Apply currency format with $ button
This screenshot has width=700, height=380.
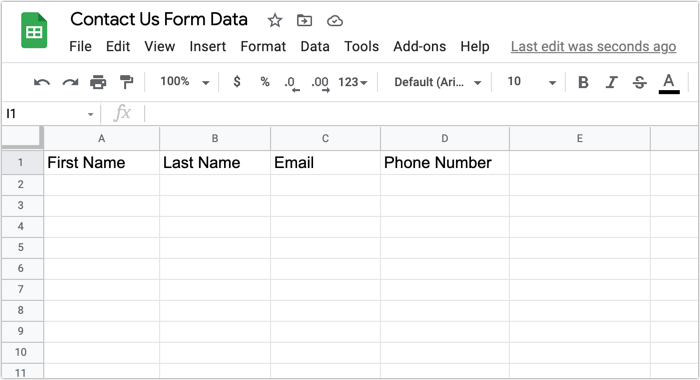[237, 82]
